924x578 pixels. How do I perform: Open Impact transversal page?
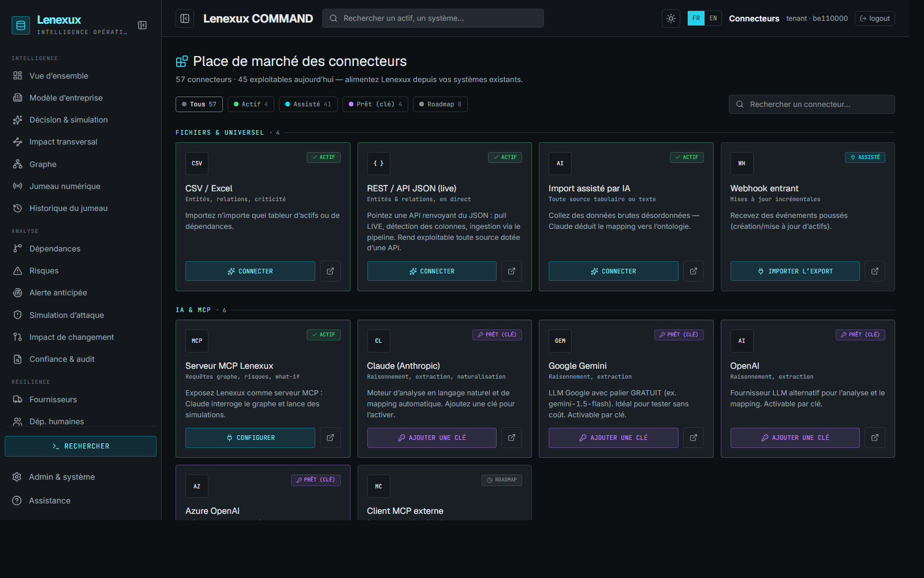coord(80,142)
